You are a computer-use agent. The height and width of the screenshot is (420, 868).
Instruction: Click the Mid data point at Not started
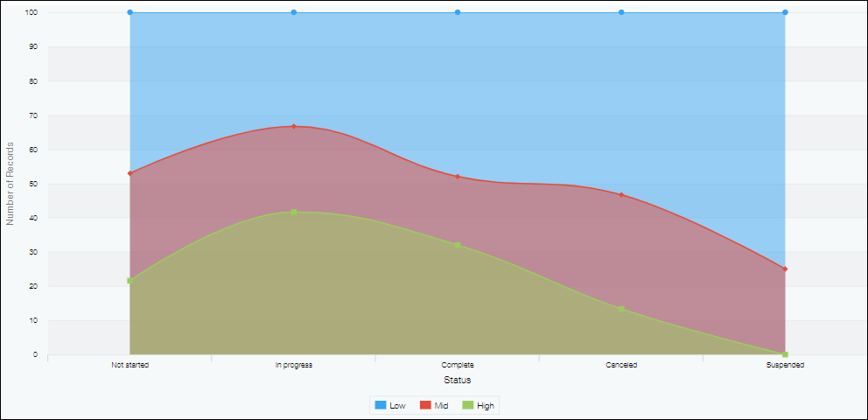click(x=129, y=173)
